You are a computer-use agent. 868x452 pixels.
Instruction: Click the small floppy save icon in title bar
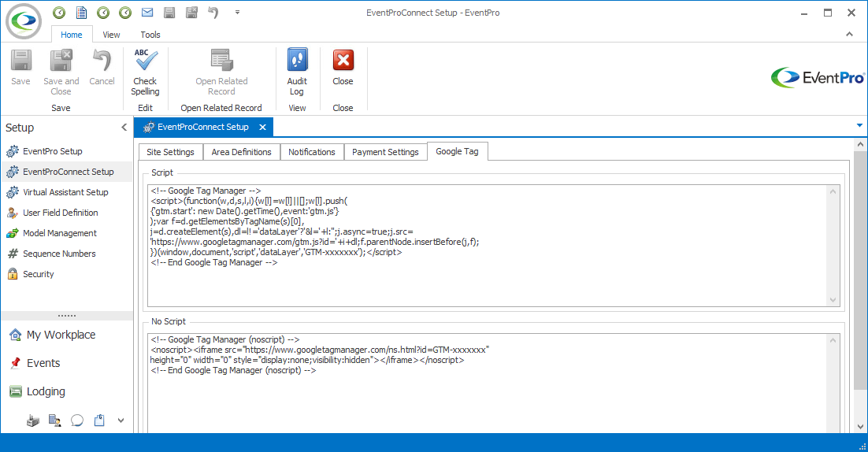coord(169,12)
